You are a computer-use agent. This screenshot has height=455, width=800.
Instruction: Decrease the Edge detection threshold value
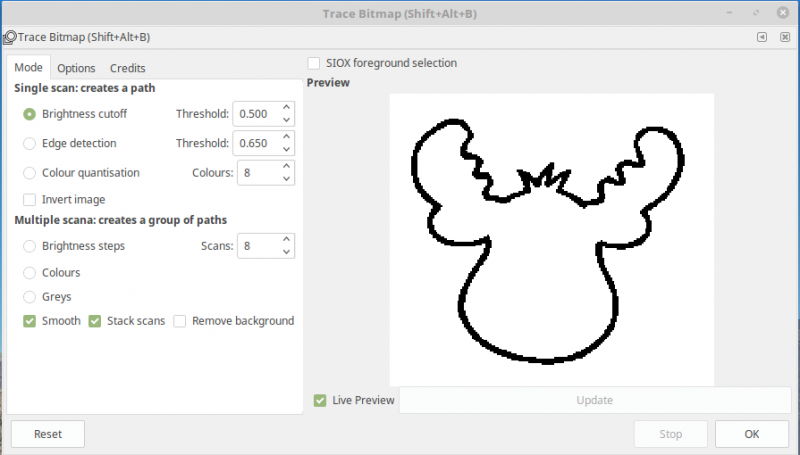tap(286, 150)
